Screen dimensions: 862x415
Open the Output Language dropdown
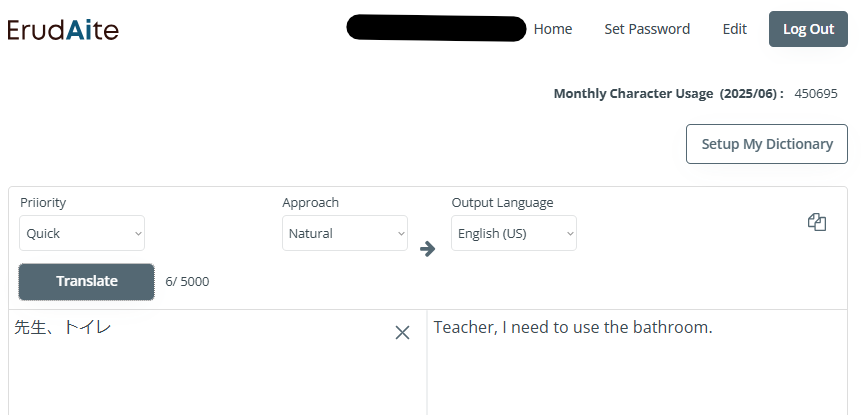514,233
